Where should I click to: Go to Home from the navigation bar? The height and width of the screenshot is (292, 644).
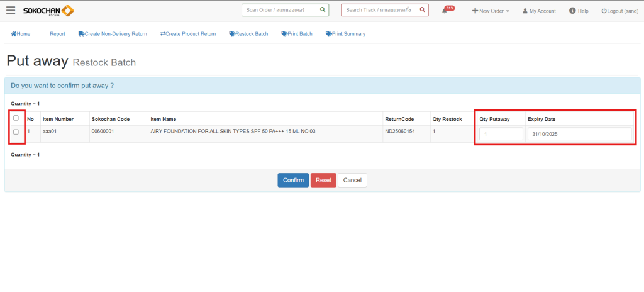point(20,34)
